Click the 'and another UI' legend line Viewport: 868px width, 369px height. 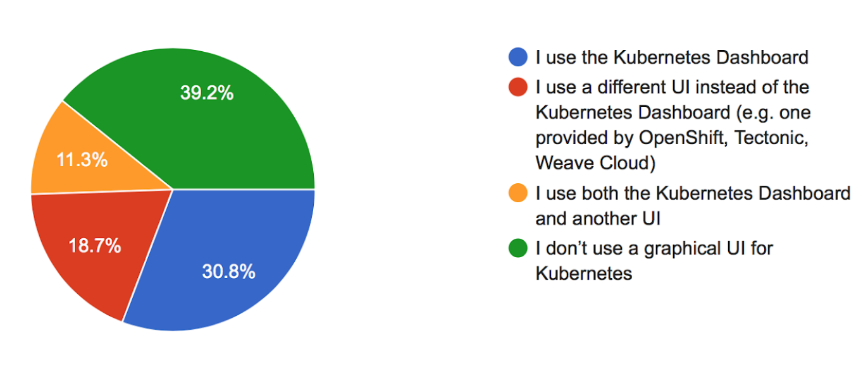pos(598,219)
